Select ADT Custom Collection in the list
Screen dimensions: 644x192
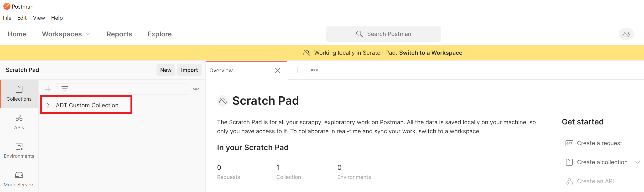87,105
